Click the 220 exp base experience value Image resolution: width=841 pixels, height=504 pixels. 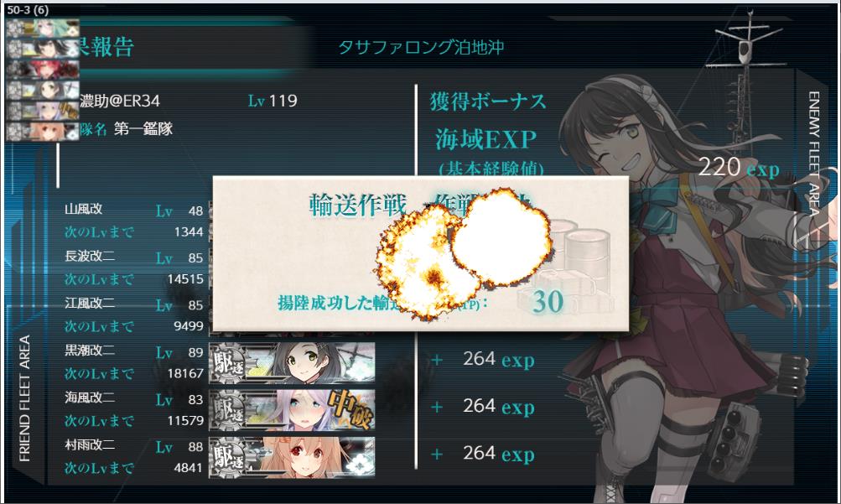(x=739, y=168)
